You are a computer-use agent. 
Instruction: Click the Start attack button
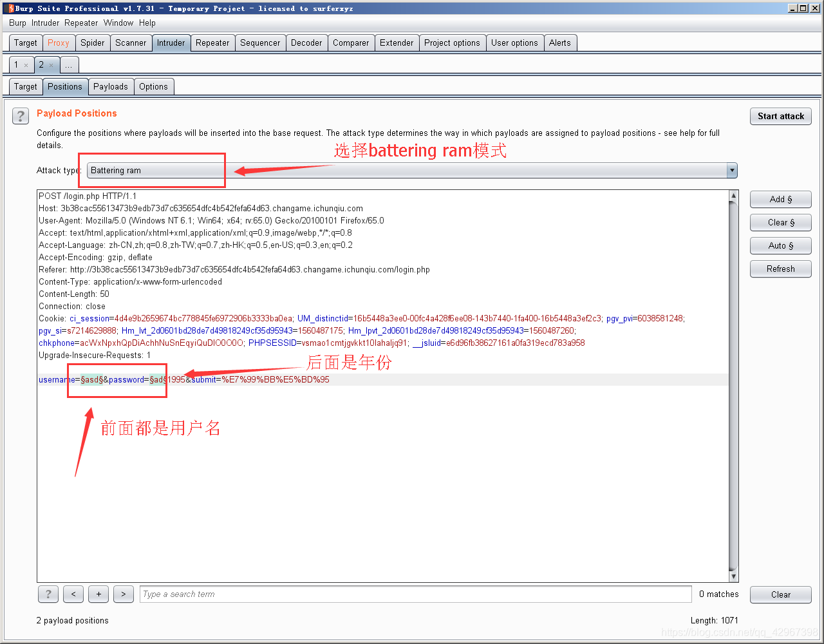(x=781, y=117)
